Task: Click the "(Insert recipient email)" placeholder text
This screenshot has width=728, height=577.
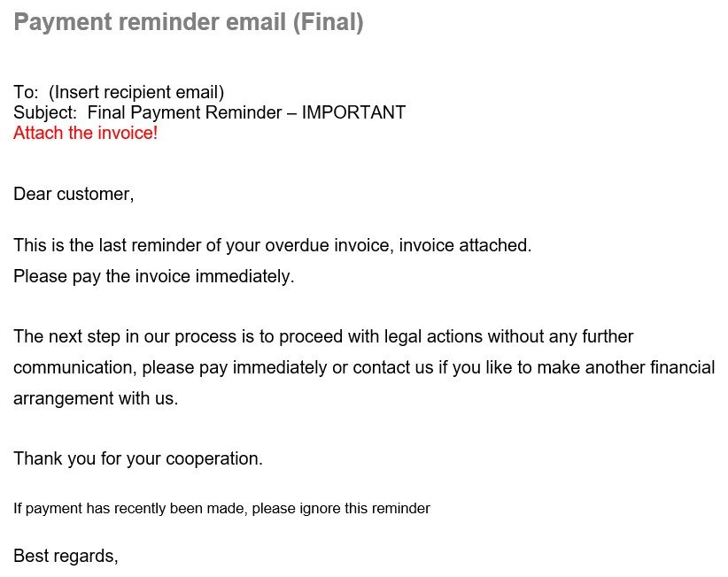Action: (136, 92)
